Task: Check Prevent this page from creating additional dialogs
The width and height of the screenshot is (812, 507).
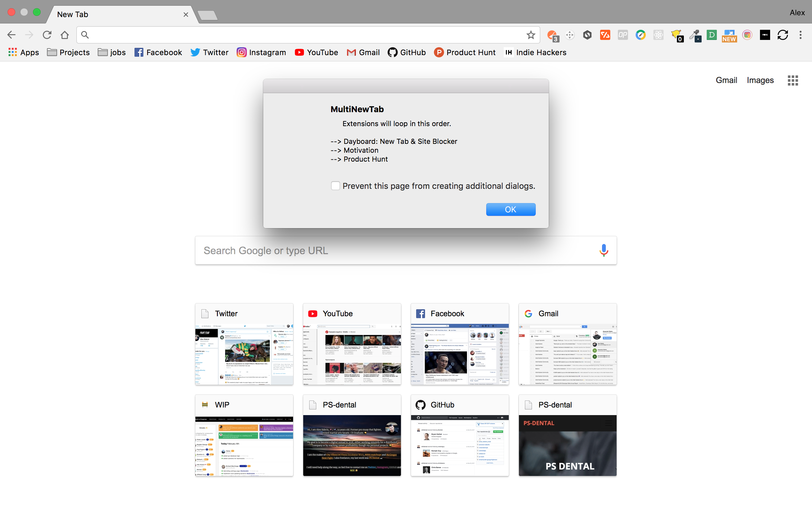Action: pyautogui.click(x=335, y=185)
